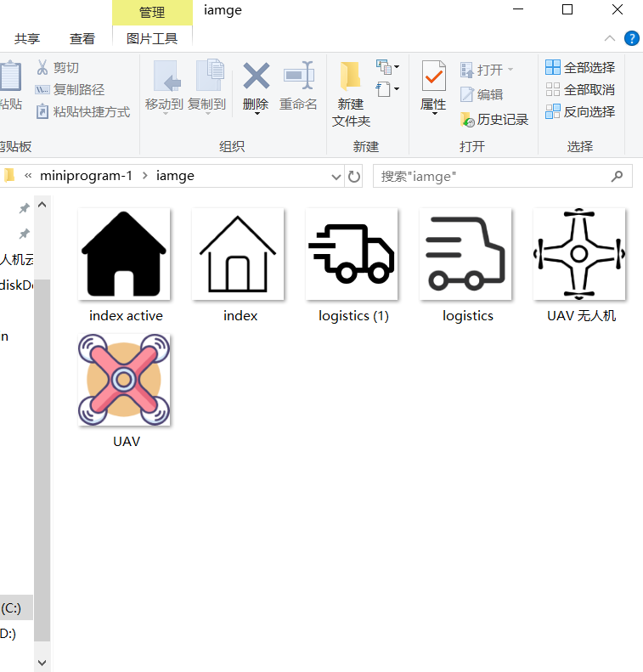The image size is (643, 672).
Task: Select the index active thumbnail
Action: click(x=124, y=254)
